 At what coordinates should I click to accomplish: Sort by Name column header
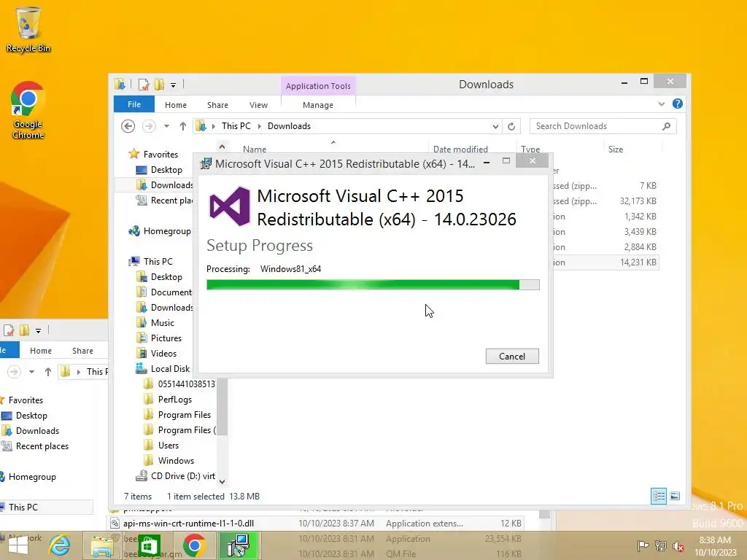pyautogui.click(x=255, y=149)
